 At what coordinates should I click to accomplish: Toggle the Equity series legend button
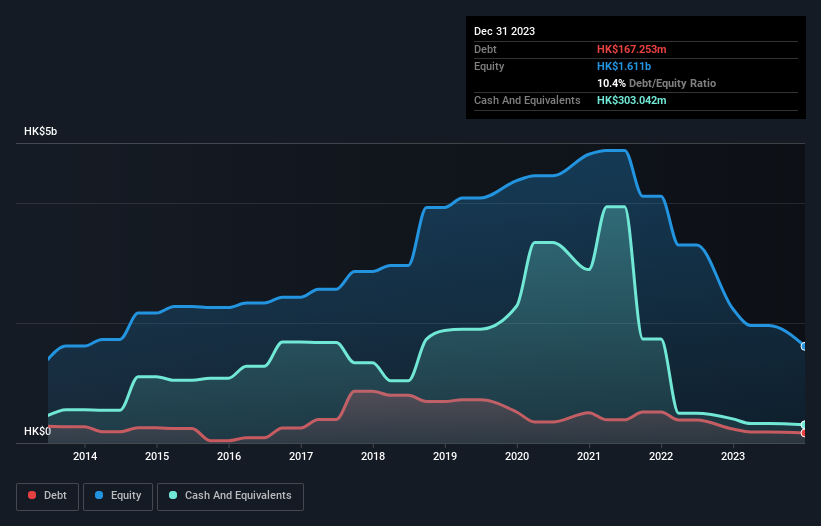pyautogui.click(x=118, y=496)
